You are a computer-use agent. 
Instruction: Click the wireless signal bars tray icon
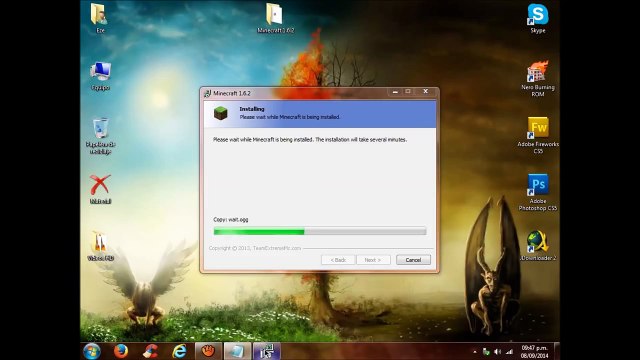click(x=509, y=351)
